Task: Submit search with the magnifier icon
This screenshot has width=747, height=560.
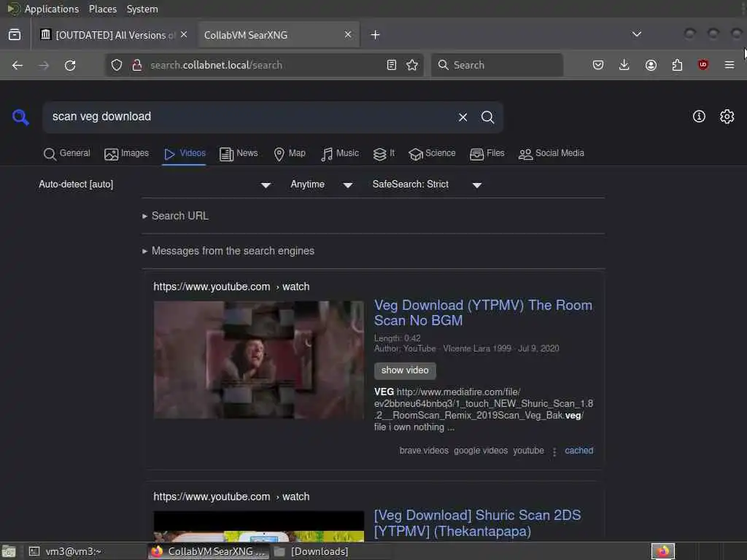Action: pos(487,117)
